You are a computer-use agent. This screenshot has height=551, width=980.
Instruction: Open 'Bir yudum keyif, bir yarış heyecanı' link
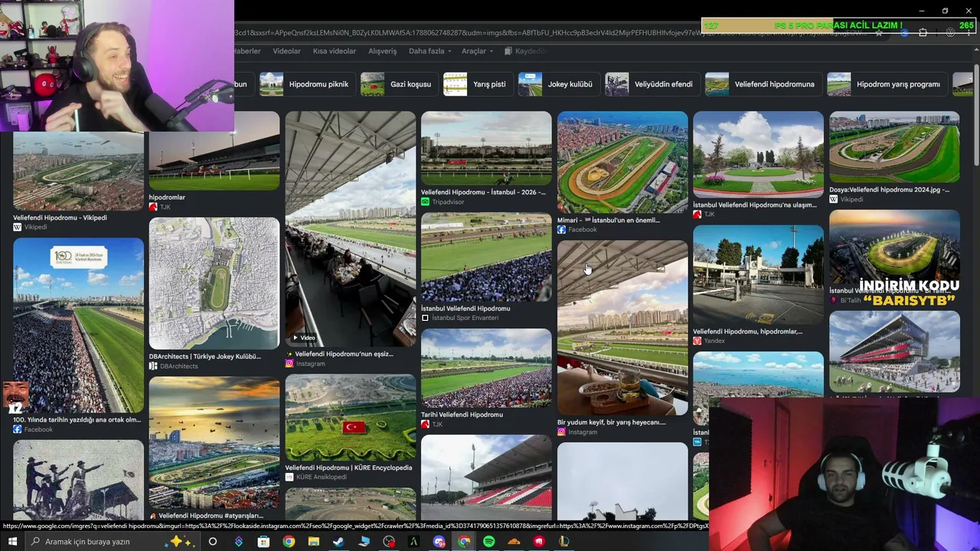[612, 422]
